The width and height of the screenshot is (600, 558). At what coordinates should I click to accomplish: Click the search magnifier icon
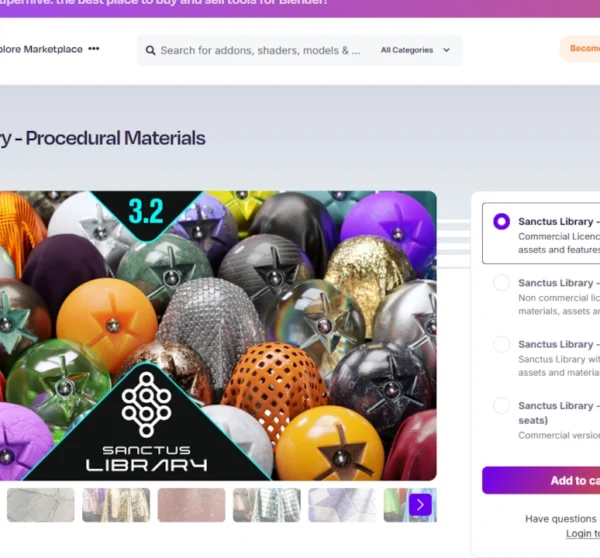pyautogui.click(x=150, y=51)
